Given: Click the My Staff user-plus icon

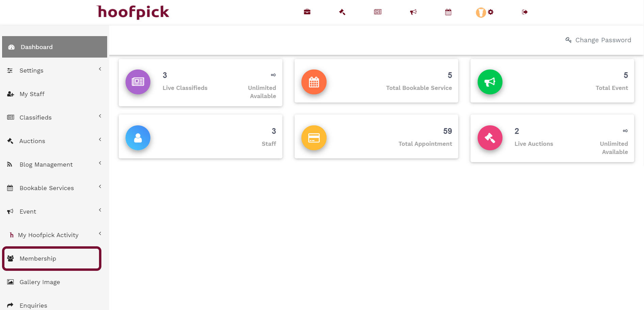Looking at the screenshot, I should point(11,94).
